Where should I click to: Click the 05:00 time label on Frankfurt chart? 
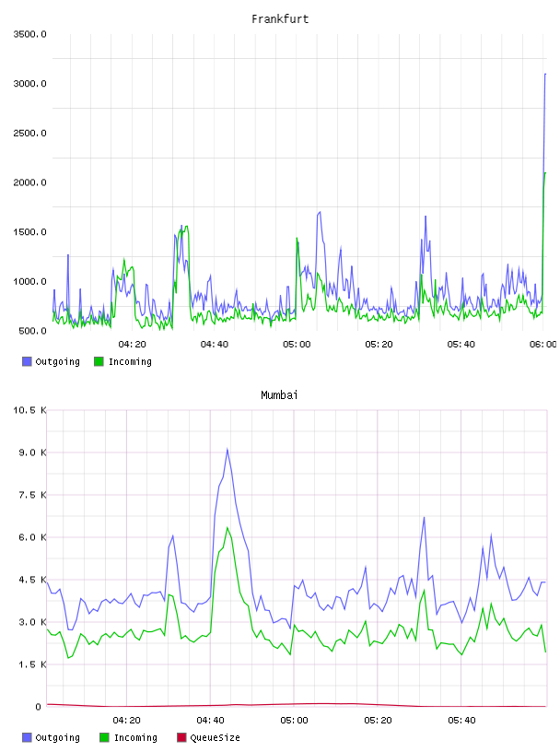pyautogui.click(x=297, y=345)
